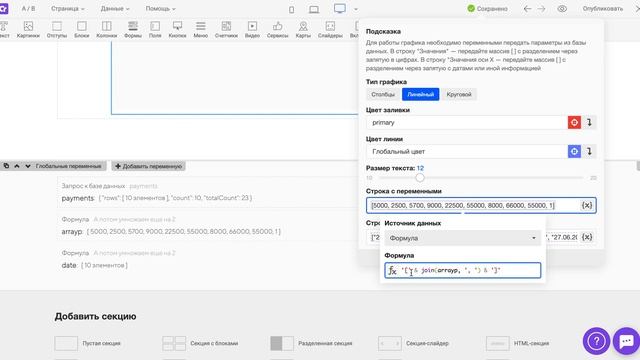Open the Страница menu
The image size is (640, 360).
point(68,9)
